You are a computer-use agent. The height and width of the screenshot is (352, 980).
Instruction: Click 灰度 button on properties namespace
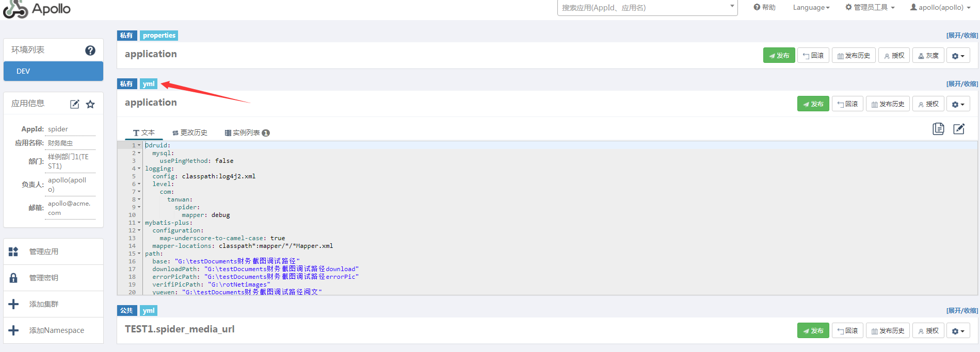[928, 56]
